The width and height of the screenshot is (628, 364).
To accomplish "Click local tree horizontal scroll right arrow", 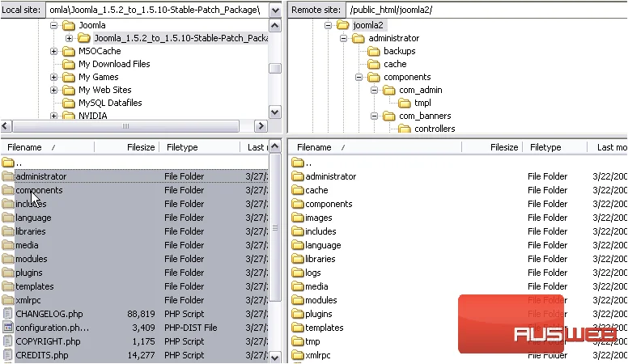I will [x=261, y=126].
